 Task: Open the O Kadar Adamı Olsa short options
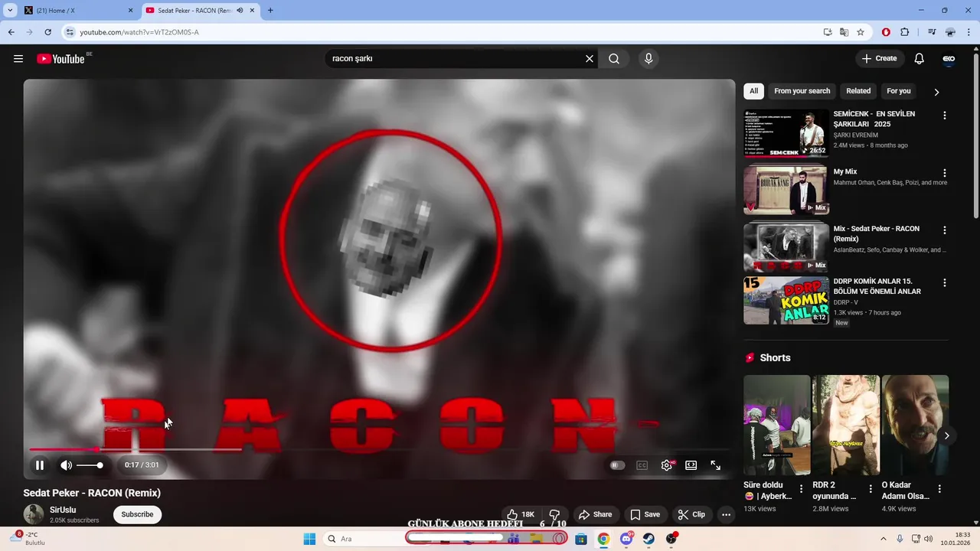939,489
